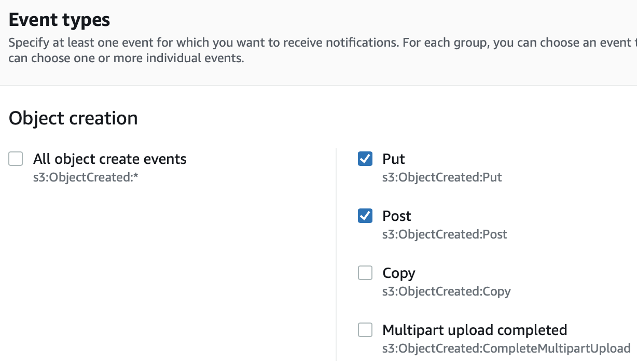Click the "Post" event label
This screenshot has width=637, height=364.
tap(396, 216)
